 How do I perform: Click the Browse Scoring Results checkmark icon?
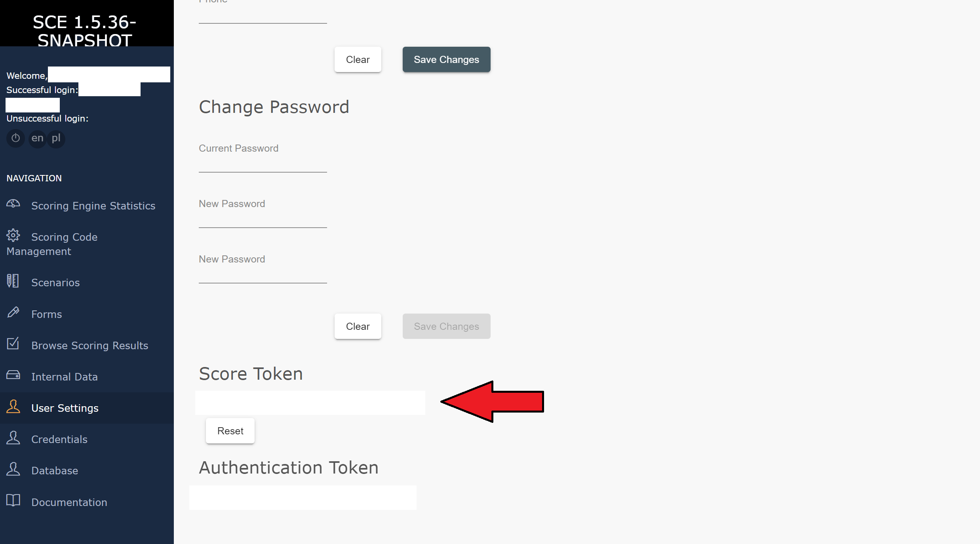[x=13, y=344]
